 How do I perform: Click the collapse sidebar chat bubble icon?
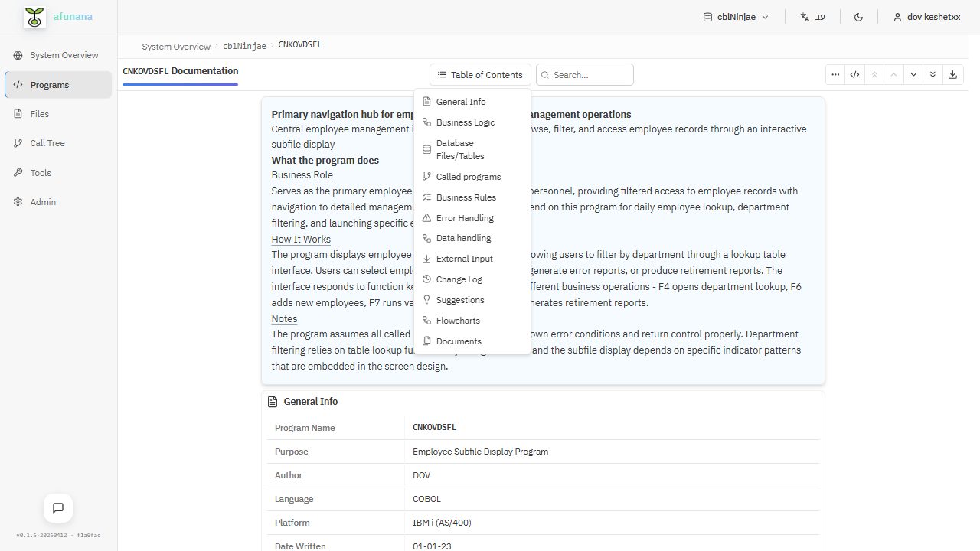click(57, 508)
